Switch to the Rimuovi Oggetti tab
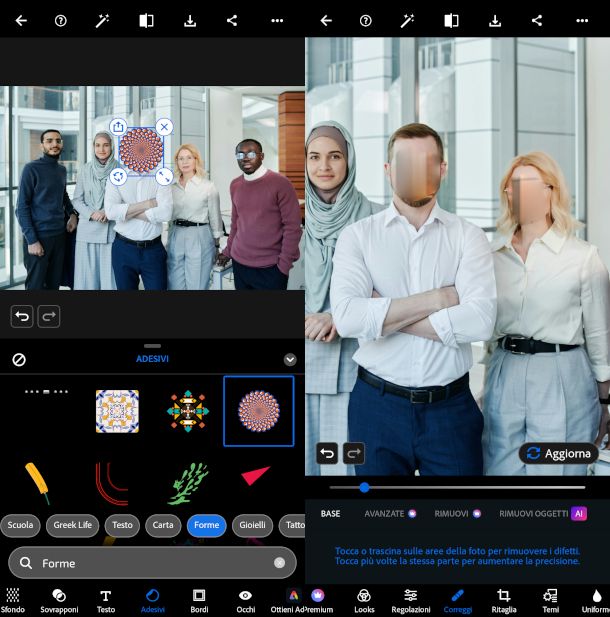Image resolution: width=610 pixels, height=617 pixels. (x=540, y=513)
